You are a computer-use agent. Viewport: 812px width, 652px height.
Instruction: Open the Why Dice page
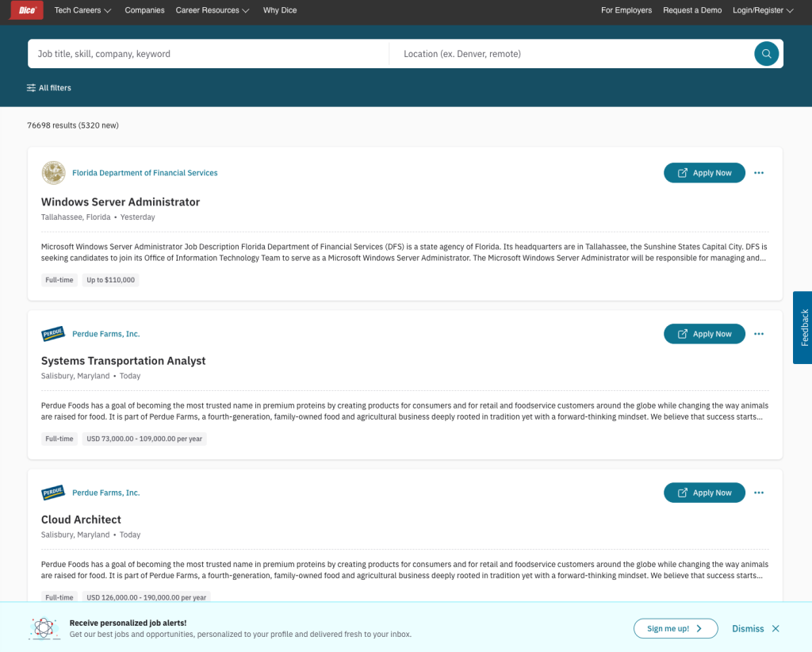click(x=280, y=10)
